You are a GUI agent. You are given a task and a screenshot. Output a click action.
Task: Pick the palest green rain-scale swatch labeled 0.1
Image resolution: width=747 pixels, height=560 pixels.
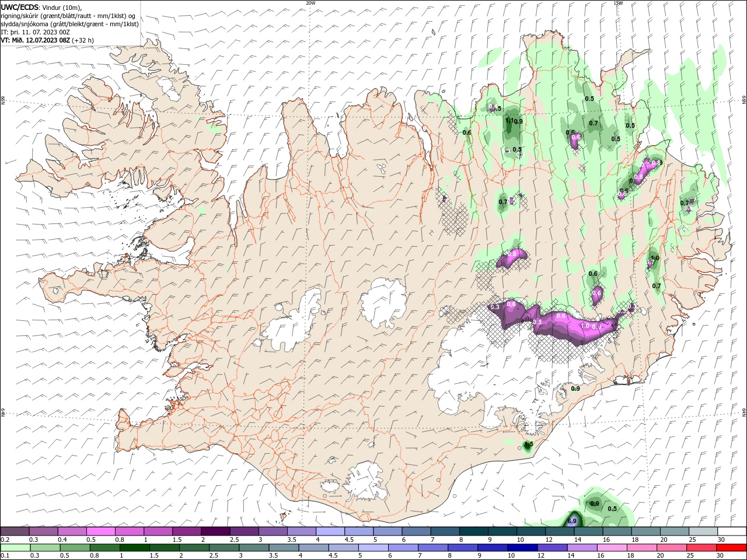(x=15, y=547)
